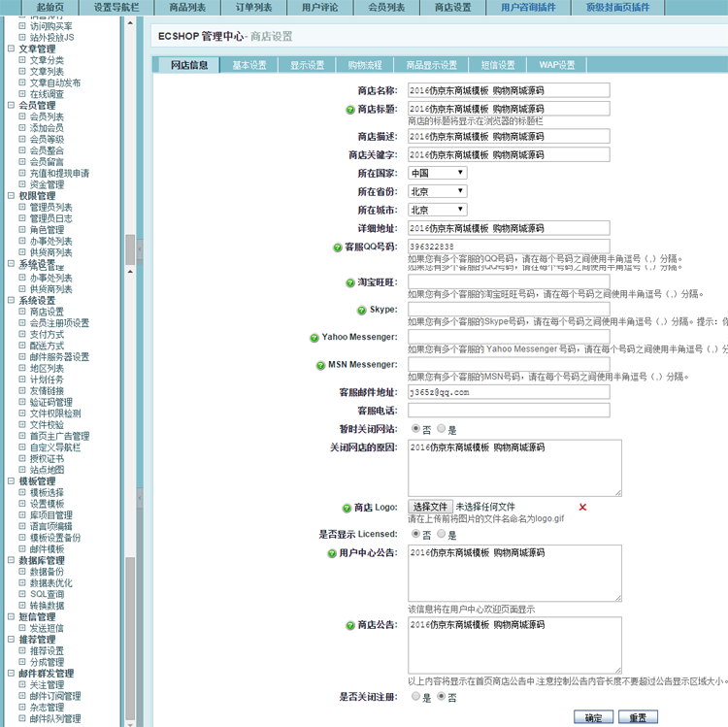This screenshot has height=727, width=728.
Task: Click help icon beside 淘宝旺旺
Action: [350, 282]
